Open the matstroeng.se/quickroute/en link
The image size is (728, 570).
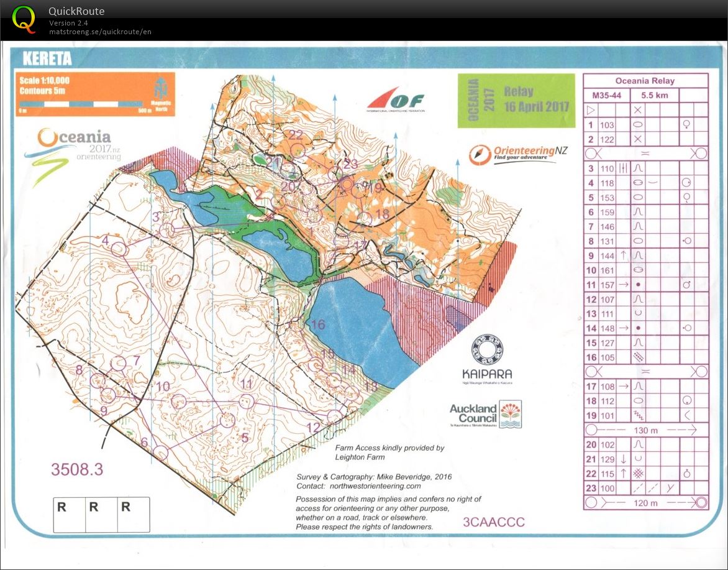point(100,32)
